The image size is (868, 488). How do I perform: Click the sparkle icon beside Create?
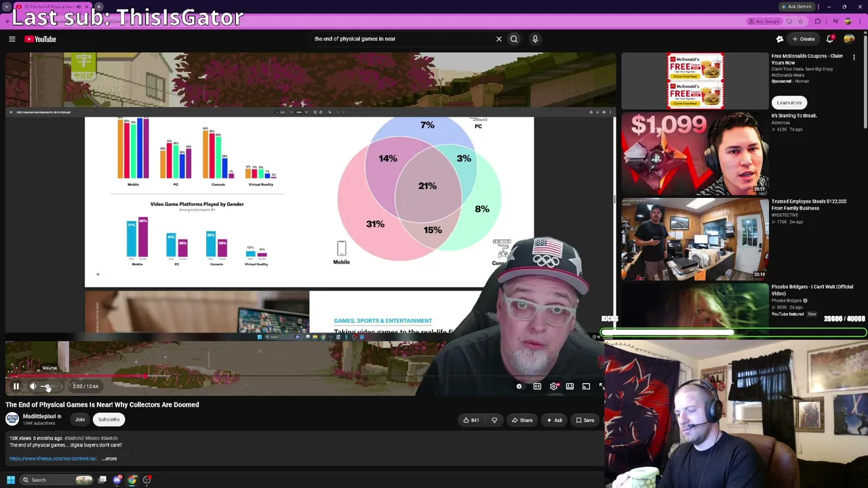coord(780,39)
